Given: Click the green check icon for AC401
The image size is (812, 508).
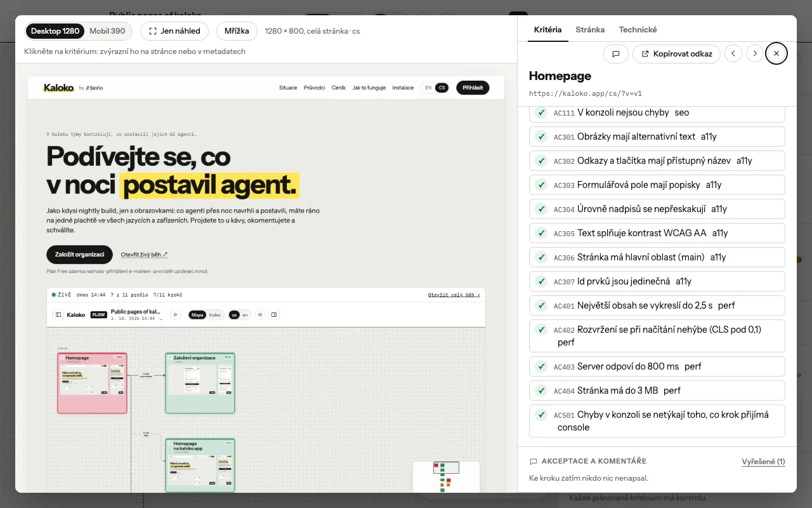Looking at the screenshot, I should tap(541, 305).
